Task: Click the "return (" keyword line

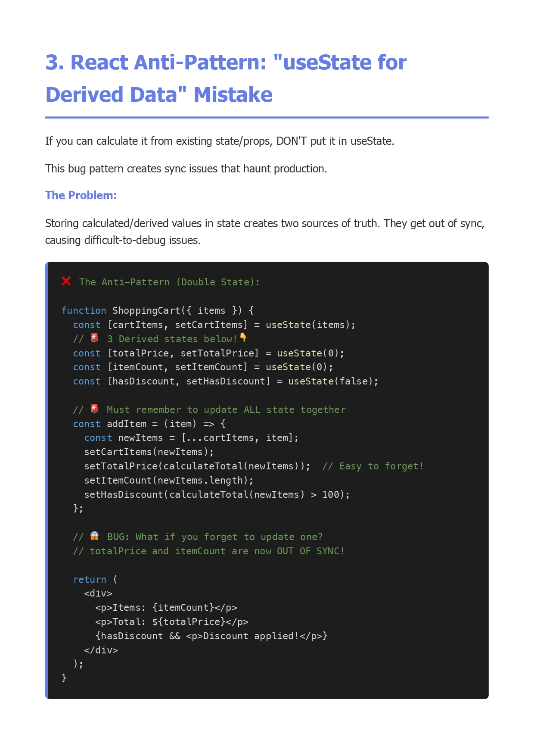Action: (95, 579)
